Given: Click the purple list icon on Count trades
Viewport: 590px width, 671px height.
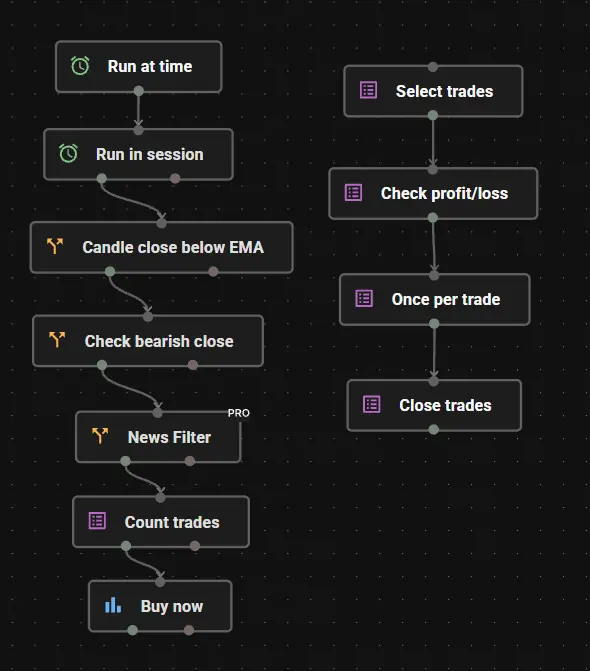Looking at the screenshot, I should tap(97, 521).
